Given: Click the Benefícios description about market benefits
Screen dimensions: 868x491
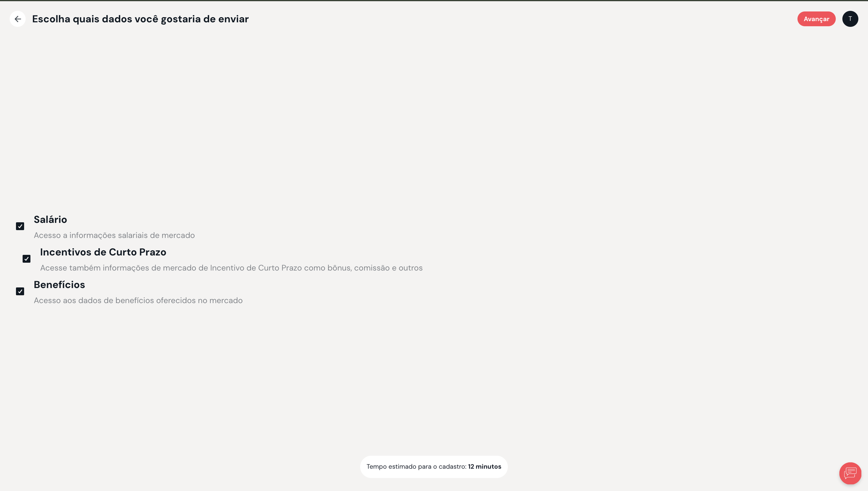Looking at the screenshot, I should (138, 300).
